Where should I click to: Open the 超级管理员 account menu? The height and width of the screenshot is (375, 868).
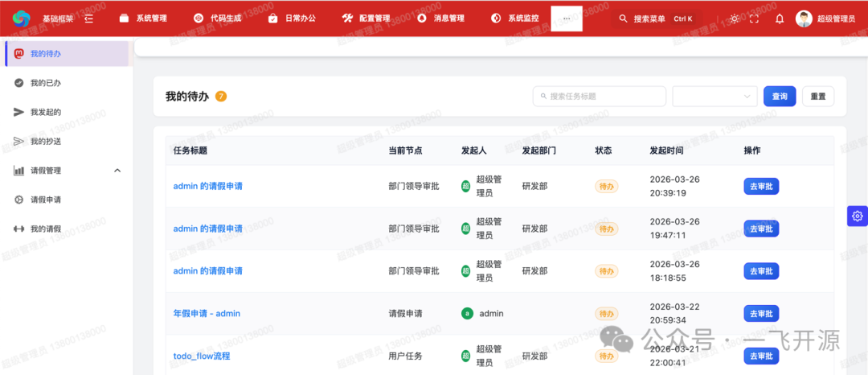tap(825, 19)
